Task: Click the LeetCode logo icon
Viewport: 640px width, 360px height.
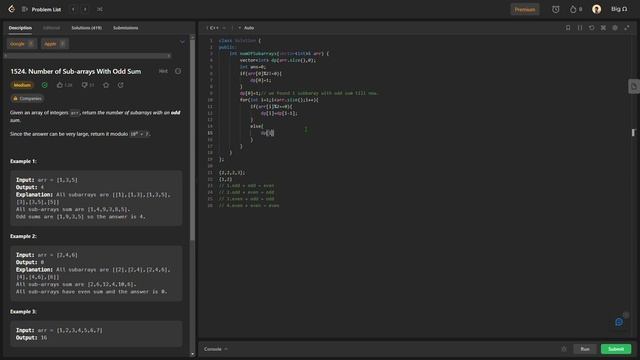Action: (x=11, y=9)
